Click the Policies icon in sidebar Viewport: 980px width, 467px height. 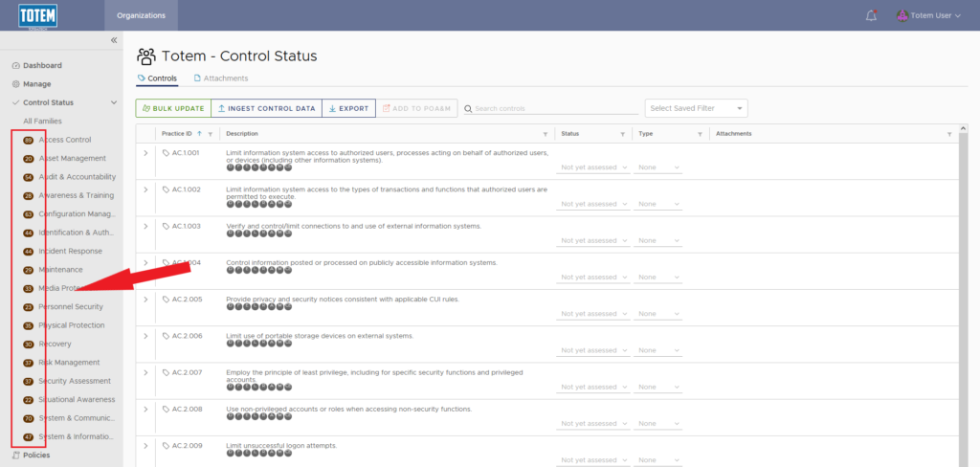click(x=16, y=456)
